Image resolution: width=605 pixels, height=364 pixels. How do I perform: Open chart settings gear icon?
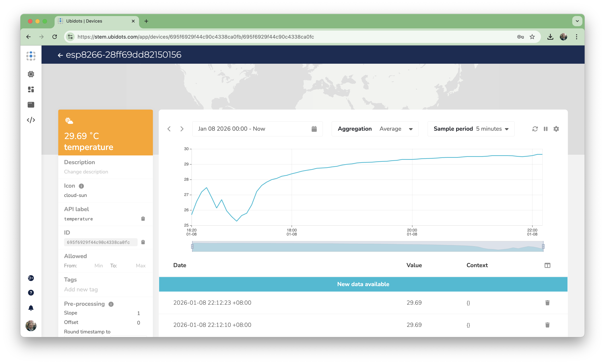[x=556, y=129]
